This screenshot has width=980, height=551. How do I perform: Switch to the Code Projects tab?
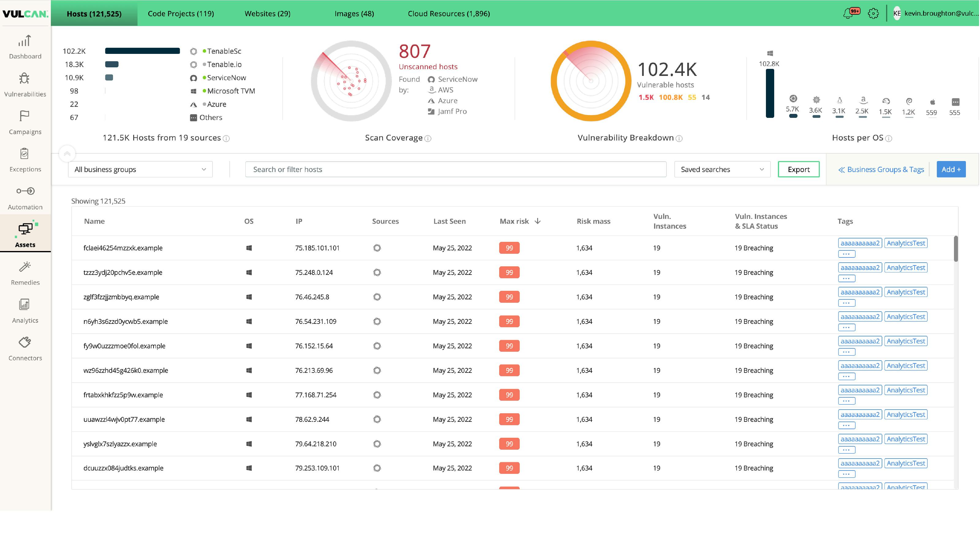(181, 13)
